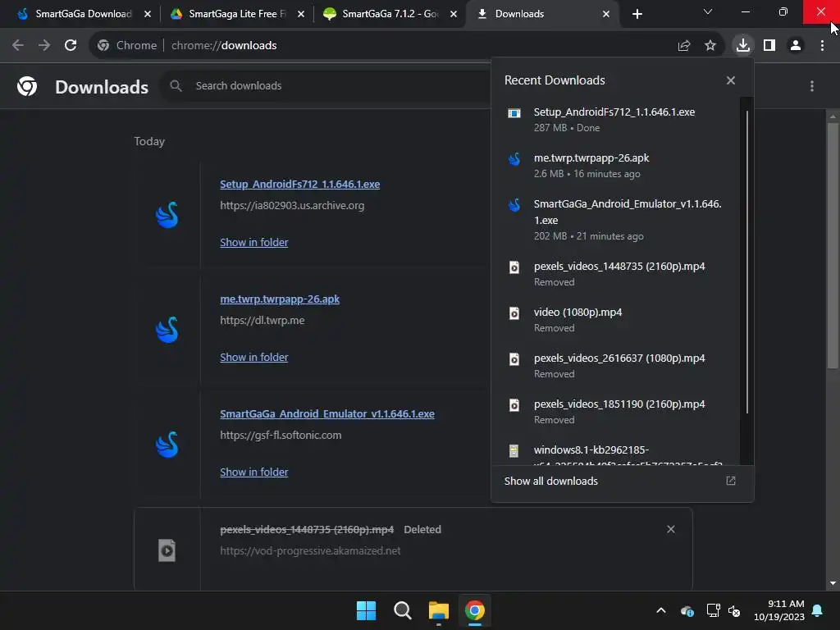Image resolution: width=840 pixels, height=630 pixels.
Task: Click the open-in-new-tab icon beside Show all downloads
Action: click(x=731, y=481)
